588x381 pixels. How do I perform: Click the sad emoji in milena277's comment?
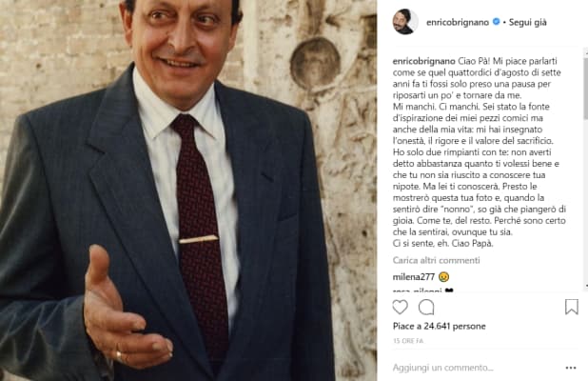click(x=443, y=276)
